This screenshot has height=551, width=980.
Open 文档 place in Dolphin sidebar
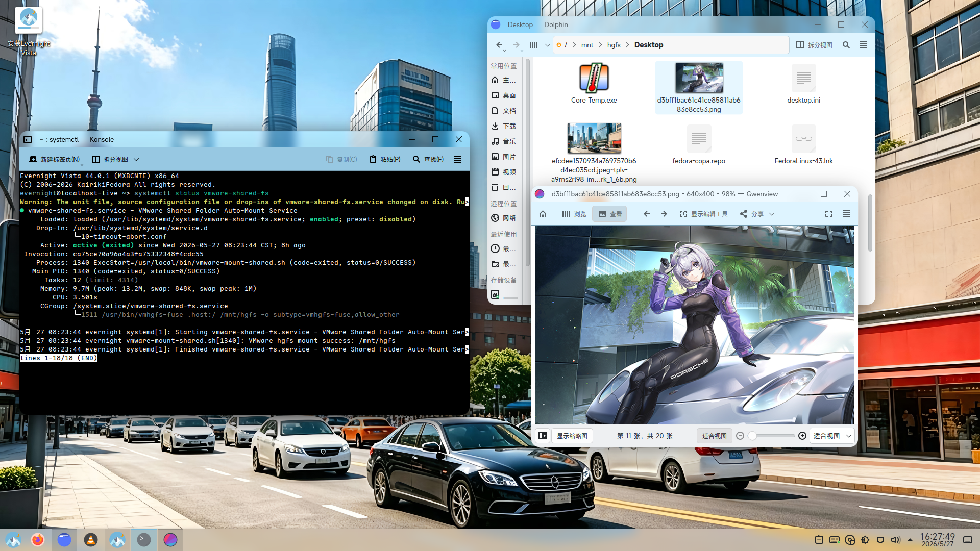pos(503,111)
